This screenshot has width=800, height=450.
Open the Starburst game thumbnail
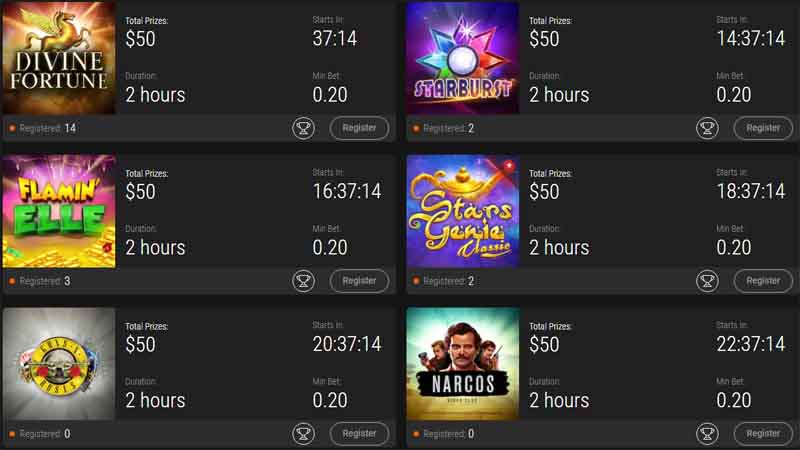(463, 58)
